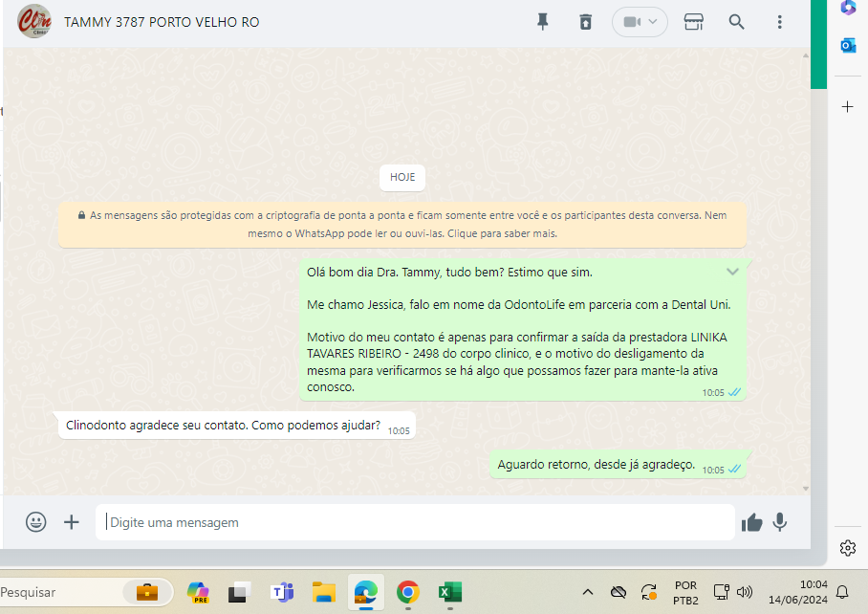This screenshot has width=868, height=614.
Task: Open the volume speaker control
Action: click(745, 592)
